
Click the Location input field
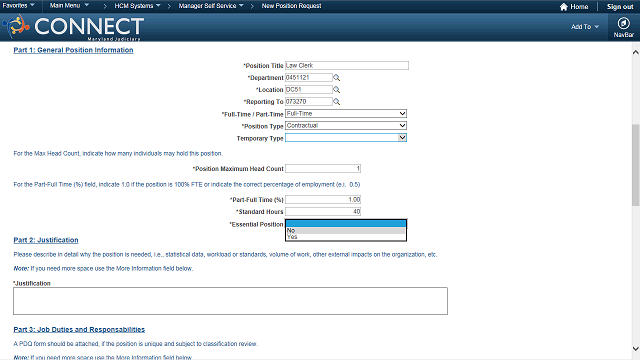pos(309,89)
